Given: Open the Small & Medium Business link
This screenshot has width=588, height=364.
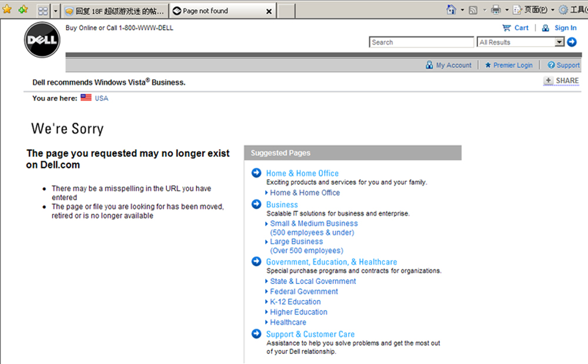Looking at the screenshot, I should 314,228.
